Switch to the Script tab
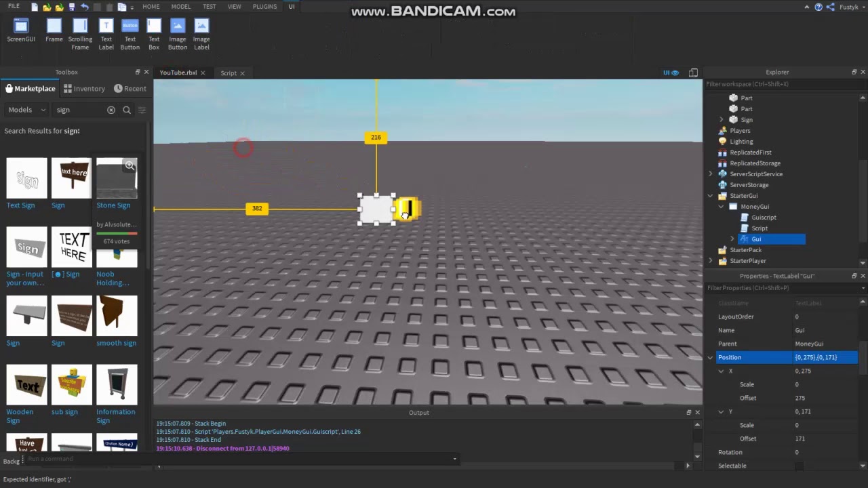The width and height of the screenshot is (868, 488). pyautogui.click(x=228, y=73)
